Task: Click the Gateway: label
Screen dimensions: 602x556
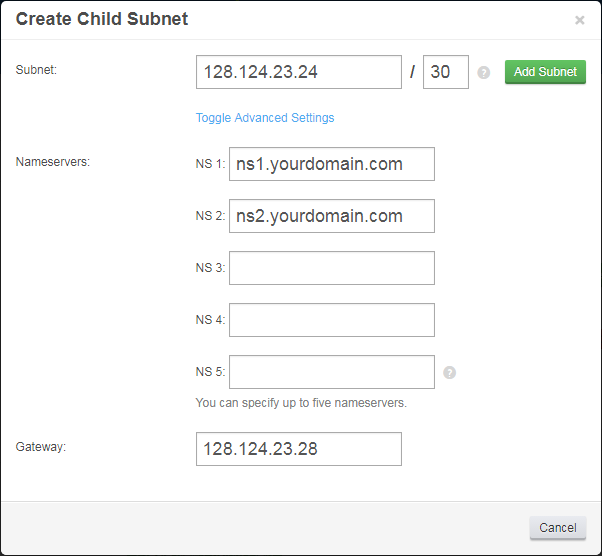Action: (41, 447)
